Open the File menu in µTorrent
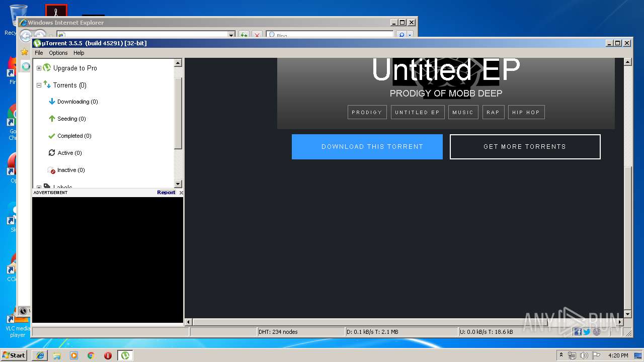The height and width of the screenshot is (362, 644). 39,53
